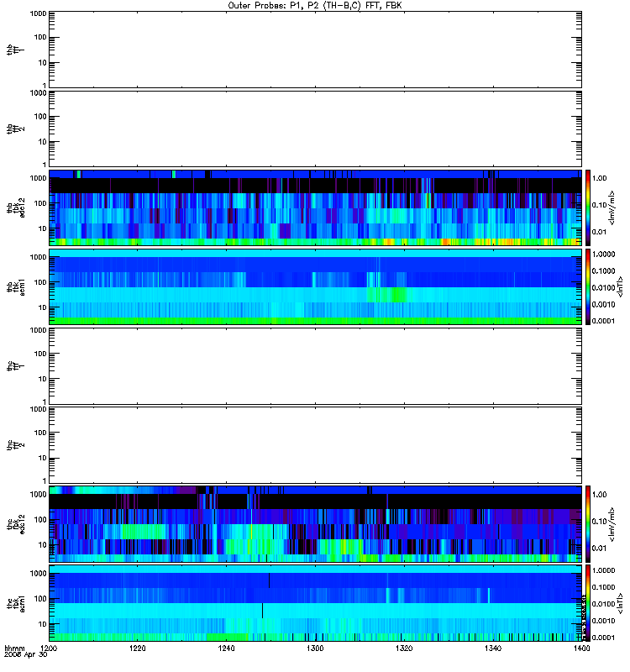
Task: Click the thb fbk scm1 color bar
Action: (587, 286)
